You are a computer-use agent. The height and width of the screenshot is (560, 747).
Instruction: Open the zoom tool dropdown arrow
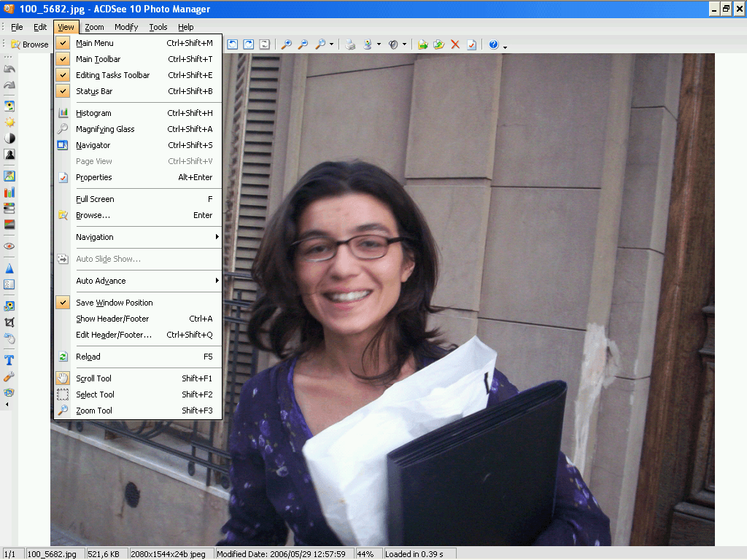tap(330, 44)
